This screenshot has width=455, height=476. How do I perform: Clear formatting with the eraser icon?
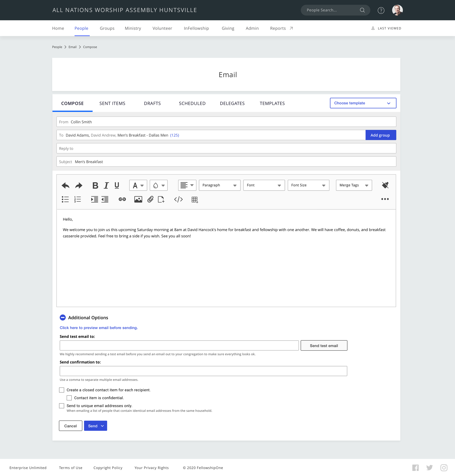click(x=385, y=185)
